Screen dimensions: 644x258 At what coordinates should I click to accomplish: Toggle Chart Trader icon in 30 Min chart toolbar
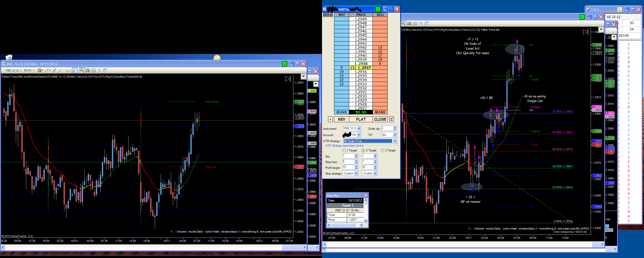[82, 70]
